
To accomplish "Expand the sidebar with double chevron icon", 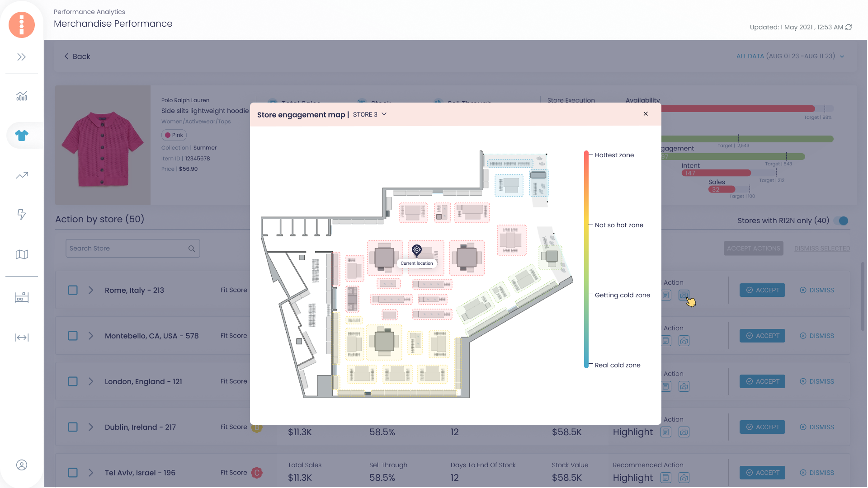I will click(x=21, y=57).
